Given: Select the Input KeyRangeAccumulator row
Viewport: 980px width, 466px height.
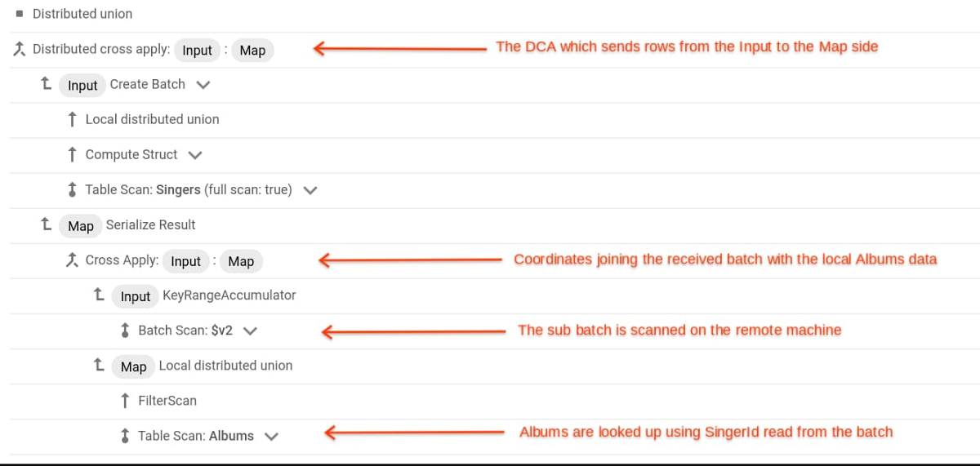Looking at the screenshot, I should [495, 295].
